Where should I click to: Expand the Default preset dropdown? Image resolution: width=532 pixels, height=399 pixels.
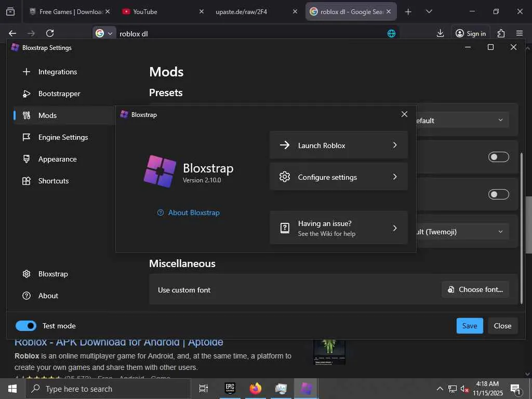click(463, 120)
